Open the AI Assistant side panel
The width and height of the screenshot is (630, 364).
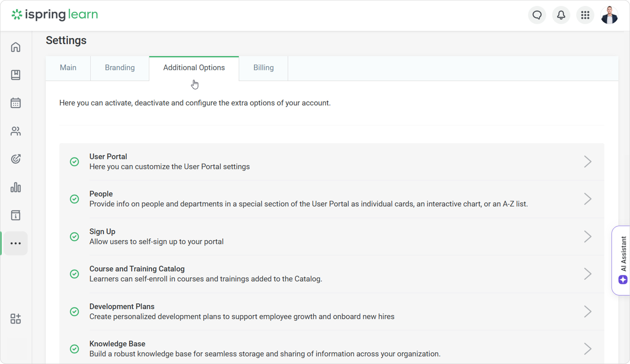(x=623, y=260)
